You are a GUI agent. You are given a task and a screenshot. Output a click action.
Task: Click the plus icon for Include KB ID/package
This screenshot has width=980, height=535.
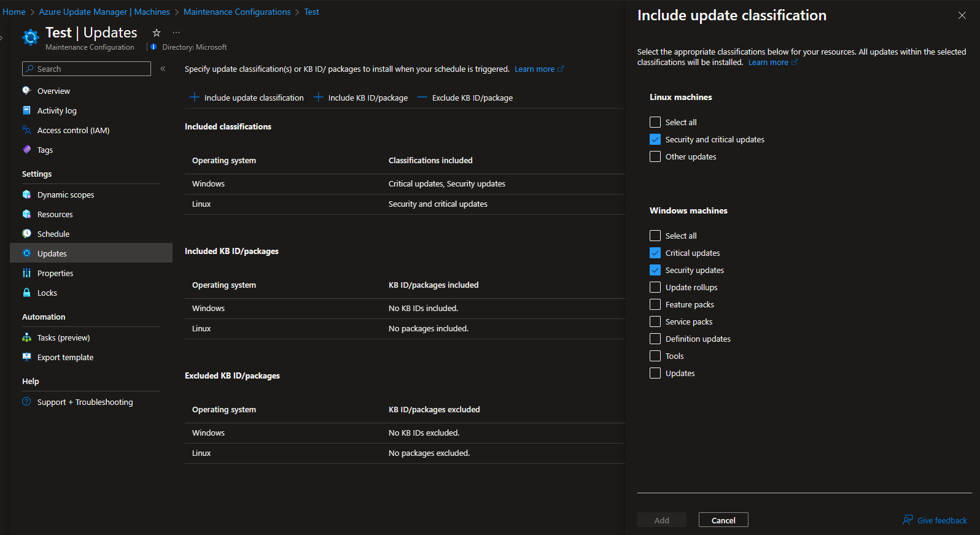point(318,98)
